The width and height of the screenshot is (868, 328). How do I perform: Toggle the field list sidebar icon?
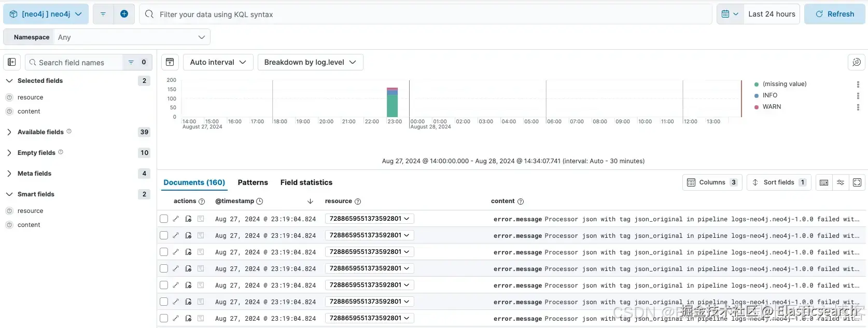point(12,62)
